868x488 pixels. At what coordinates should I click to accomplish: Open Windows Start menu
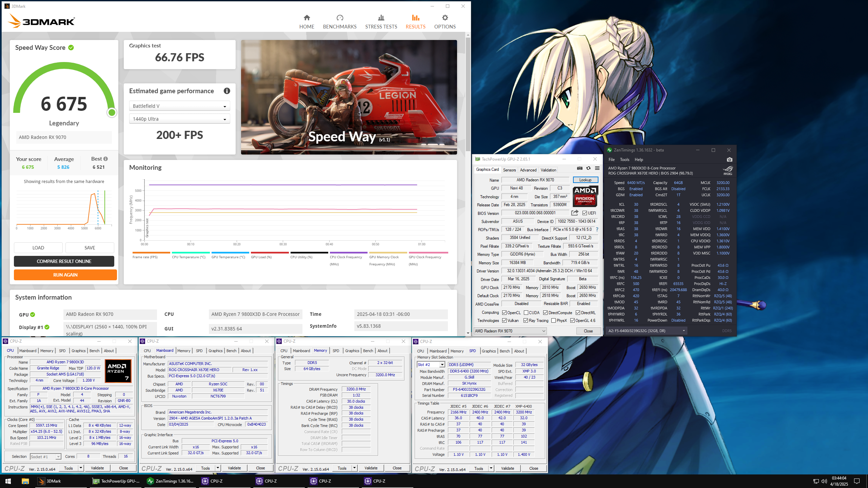coord(8,481)
